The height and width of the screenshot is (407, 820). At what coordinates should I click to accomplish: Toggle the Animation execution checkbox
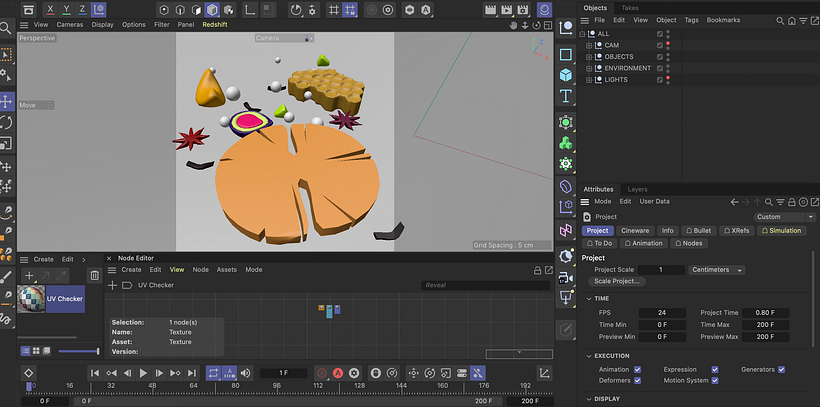pyautogui.click(x=637, y=369)
